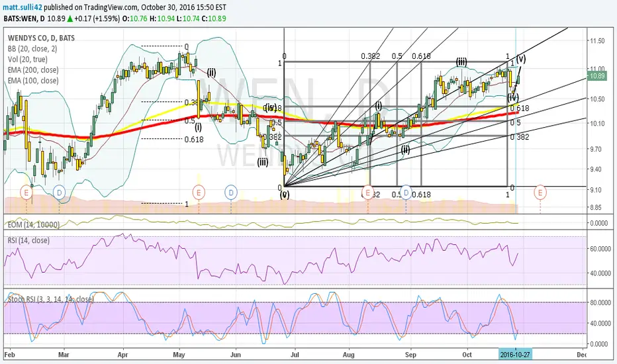The image size is (617, 364).
Task: Click the dividend D marker before June
Action: coord(231,193)
